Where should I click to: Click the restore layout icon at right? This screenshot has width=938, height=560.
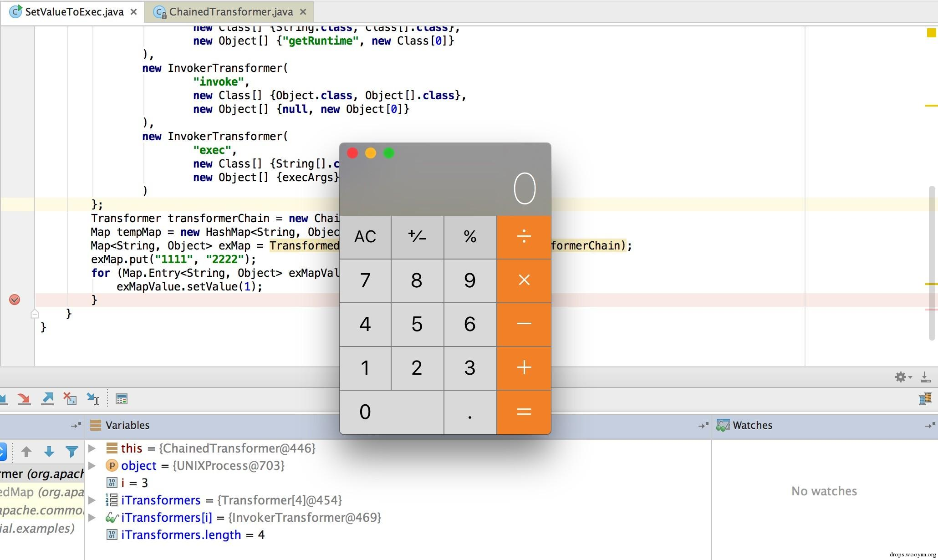[x=925, y=399]
